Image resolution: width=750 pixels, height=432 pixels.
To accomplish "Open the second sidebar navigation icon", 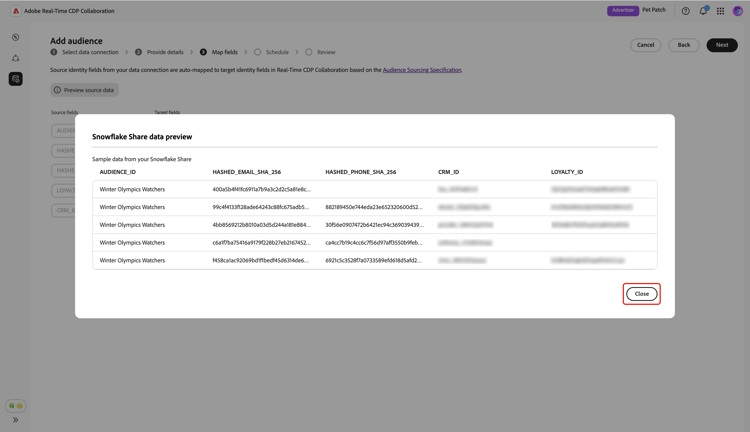I will point(16,58).
